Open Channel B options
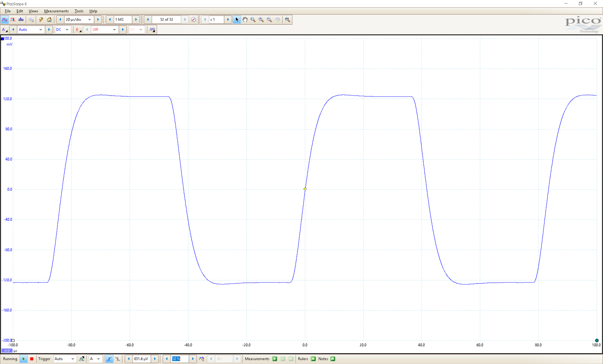 (78, 29)
